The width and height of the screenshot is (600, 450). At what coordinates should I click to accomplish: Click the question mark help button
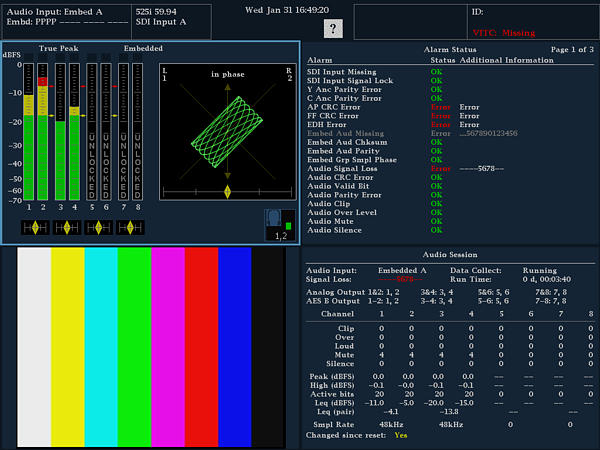334,29
